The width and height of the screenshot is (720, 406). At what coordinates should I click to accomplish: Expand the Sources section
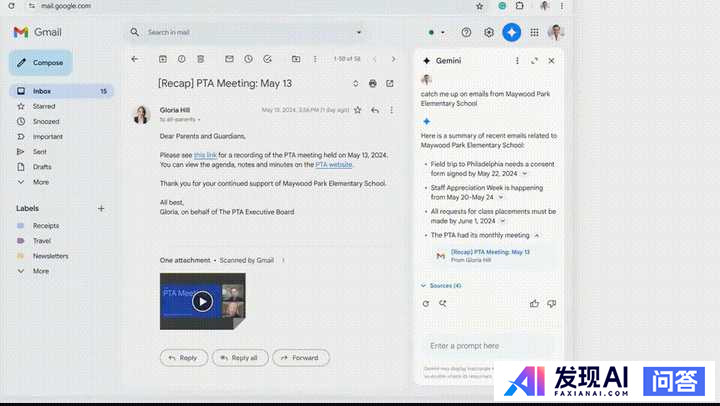click(441, 286)
